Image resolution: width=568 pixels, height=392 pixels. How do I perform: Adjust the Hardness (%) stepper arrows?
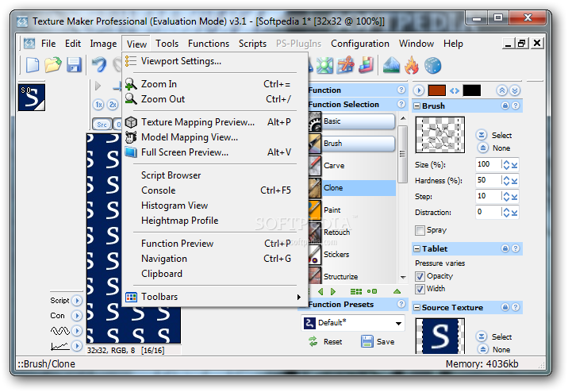(506, 180)
